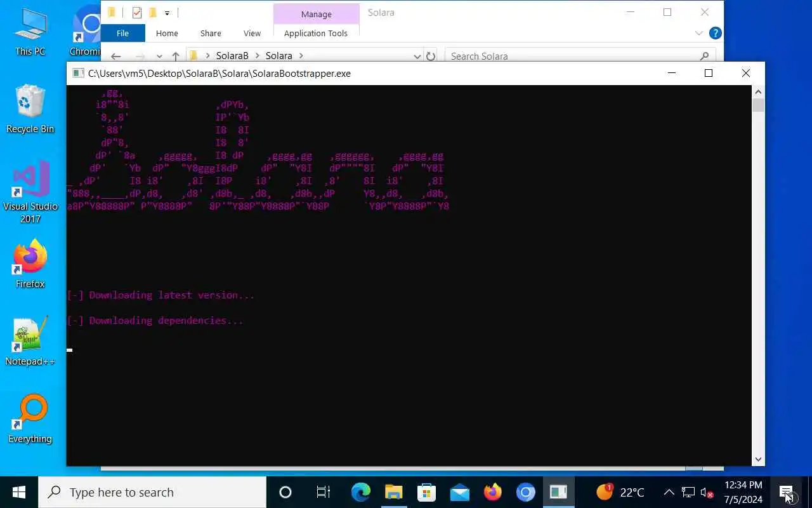This screenshot has height=508, width=812.
Task: Open Chromium from the taskbar
Action: tap(525, 492)
